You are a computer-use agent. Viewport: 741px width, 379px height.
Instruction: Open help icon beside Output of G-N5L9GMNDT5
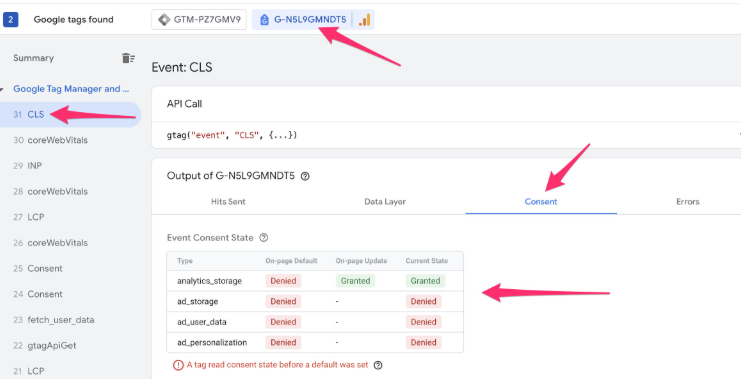tap(305, 176)
